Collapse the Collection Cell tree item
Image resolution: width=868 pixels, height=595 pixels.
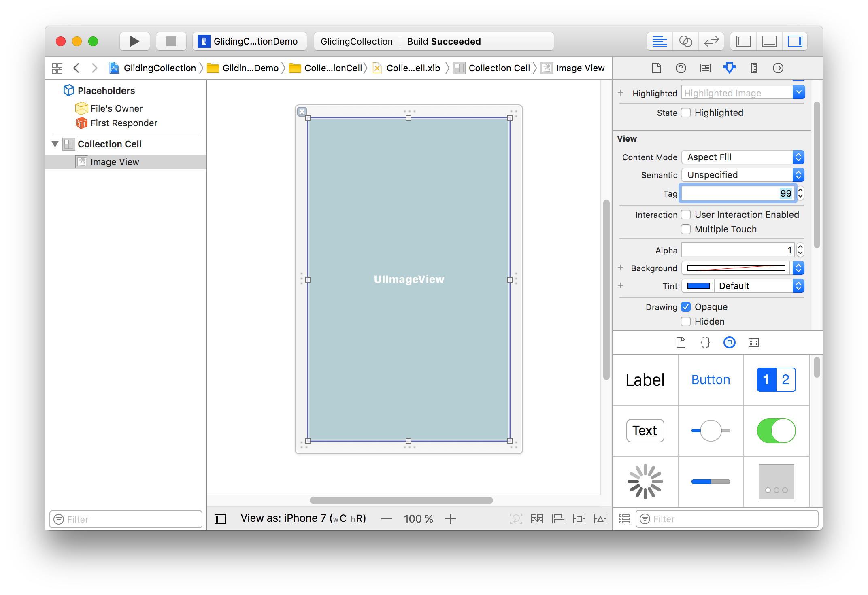click(55, 144)
